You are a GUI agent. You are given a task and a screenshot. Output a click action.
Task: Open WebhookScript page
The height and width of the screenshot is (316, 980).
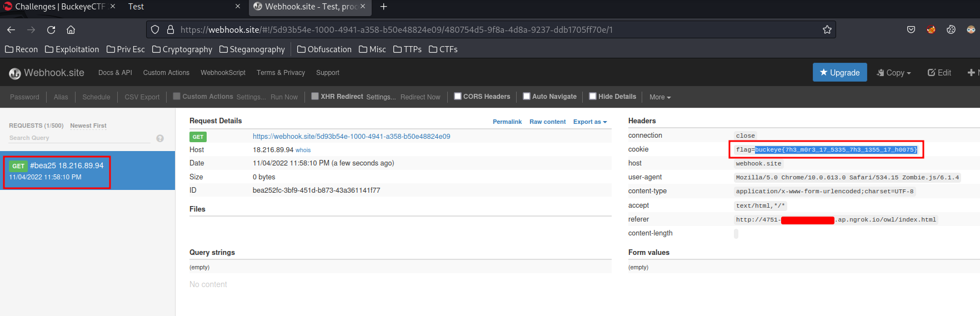pos(223,73)
